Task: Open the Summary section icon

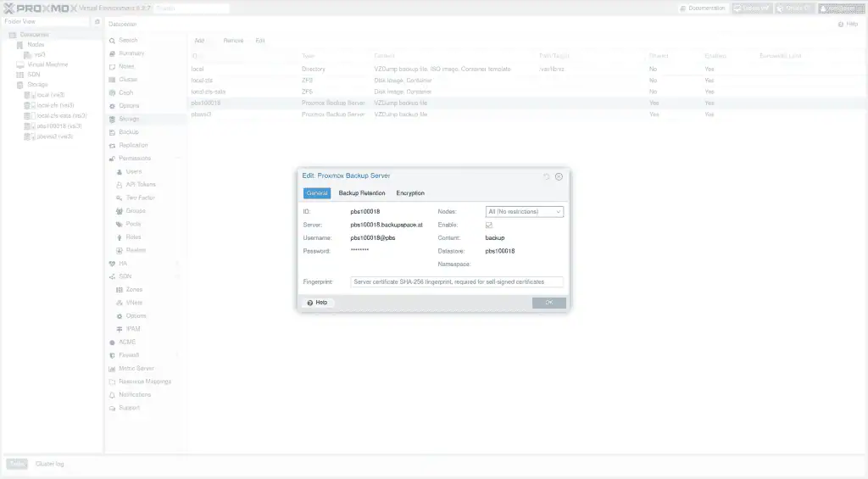Action: 111,53
